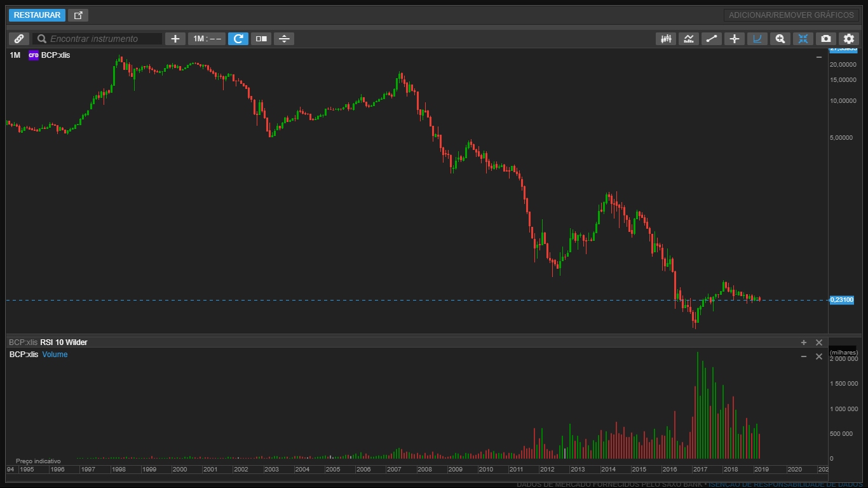Open the 1M time period dropdown
The image size is (868, 488).
(x=207, y=39)
